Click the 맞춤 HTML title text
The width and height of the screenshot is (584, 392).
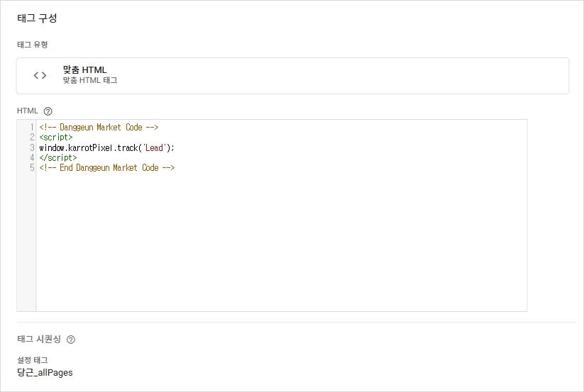84,69
